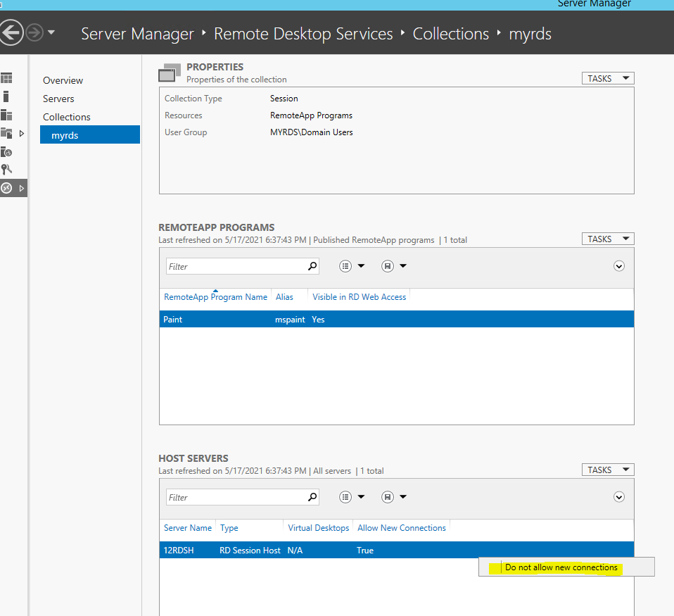
Task: Open the RemoteApp Programs TASKS dropdown
Action: [x=608, y=239]
